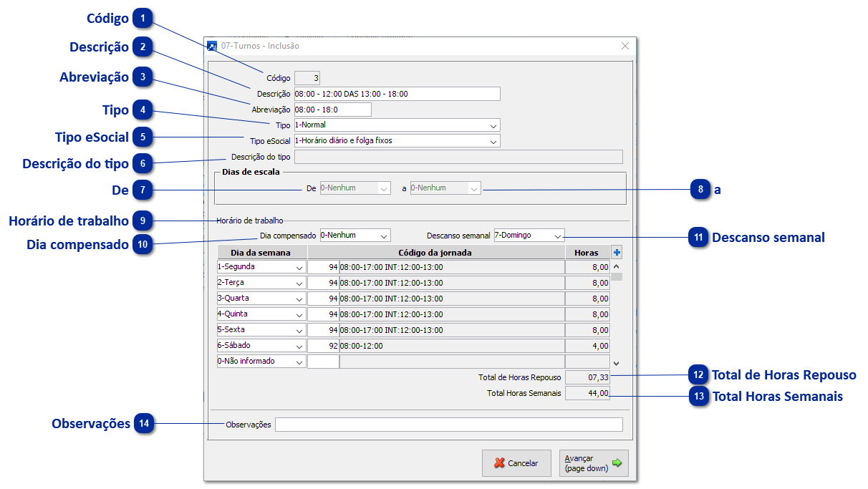Click the Descrição input field
The height and width of the screenshot is (489, 868).
point(397,94)
